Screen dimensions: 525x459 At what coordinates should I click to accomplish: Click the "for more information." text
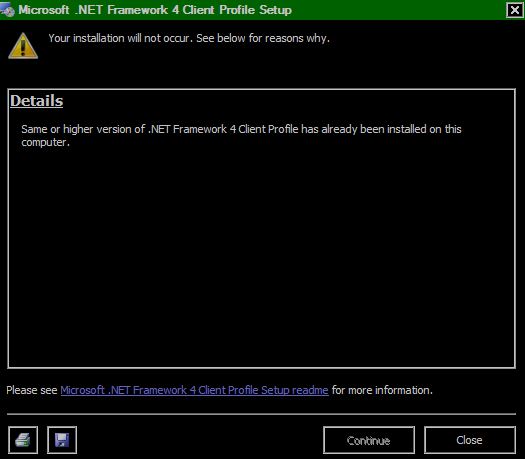click(382, 390)
